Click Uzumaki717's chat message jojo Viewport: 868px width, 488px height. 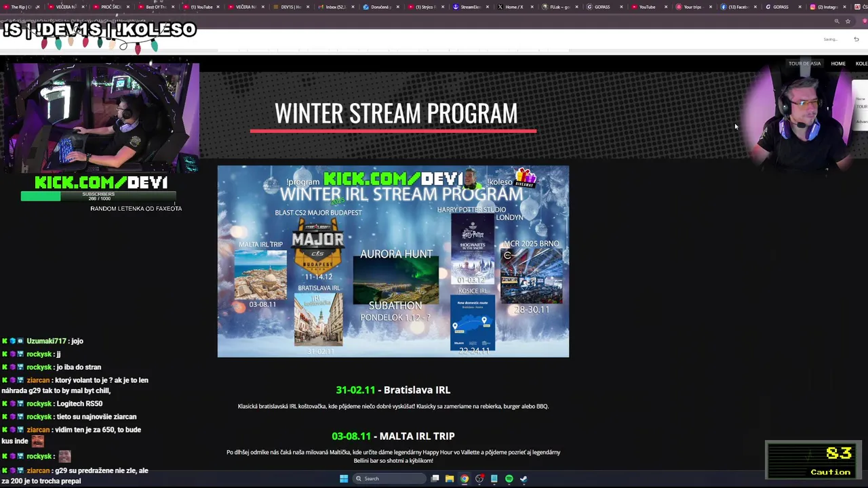coord(42,341)
